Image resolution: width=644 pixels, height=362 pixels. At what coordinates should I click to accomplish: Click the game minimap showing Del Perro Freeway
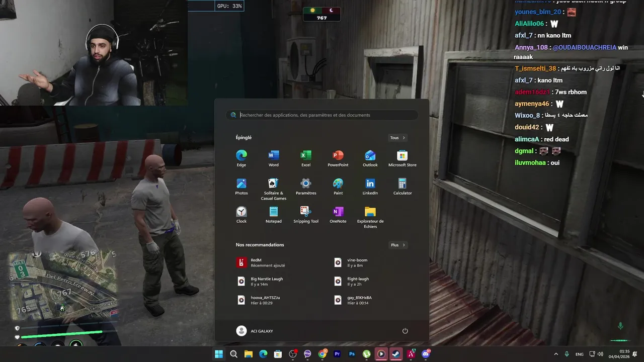click(64, 285)
